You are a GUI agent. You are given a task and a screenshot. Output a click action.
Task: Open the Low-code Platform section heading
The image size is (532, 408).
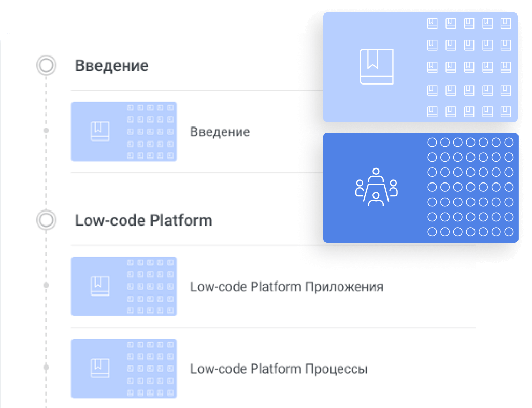143,220
